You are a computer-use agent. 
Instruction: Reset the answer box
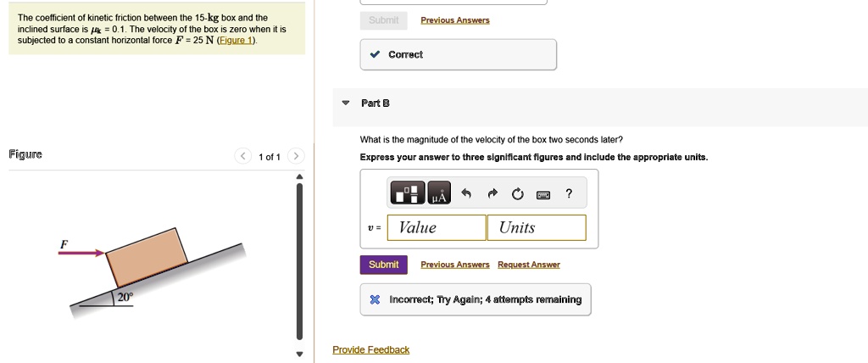point(518,193)
